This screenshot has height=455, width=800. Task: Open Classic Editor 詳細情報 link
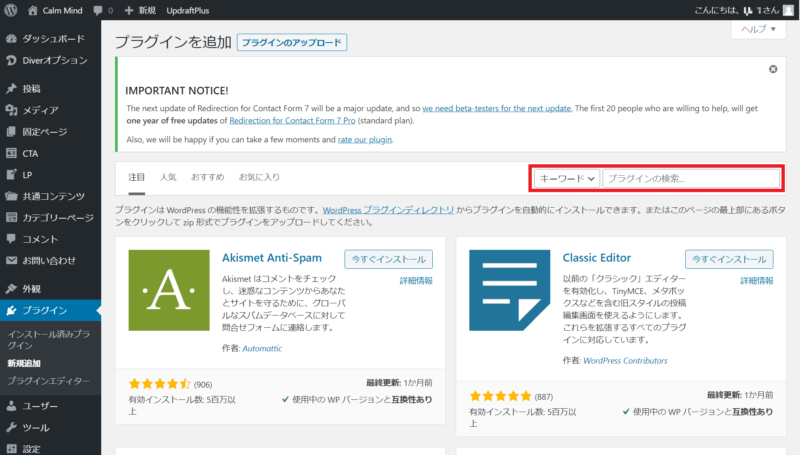click(757, 281)
